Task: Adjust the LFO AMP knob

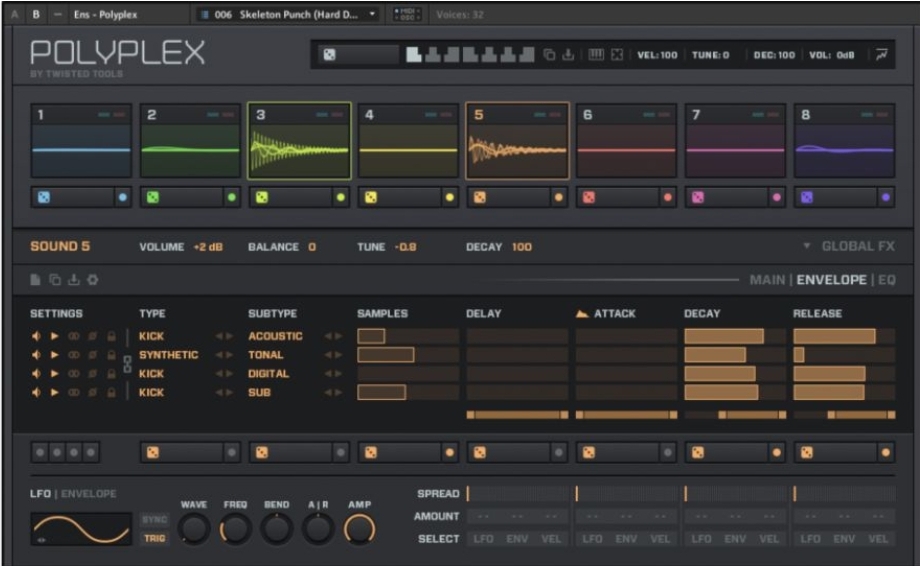Action: point(360,529)
